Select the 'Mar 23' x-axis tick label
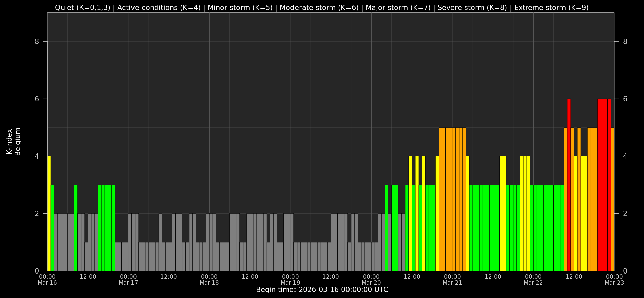The height and width of the screenshot is (298, 644). [614, 283]
